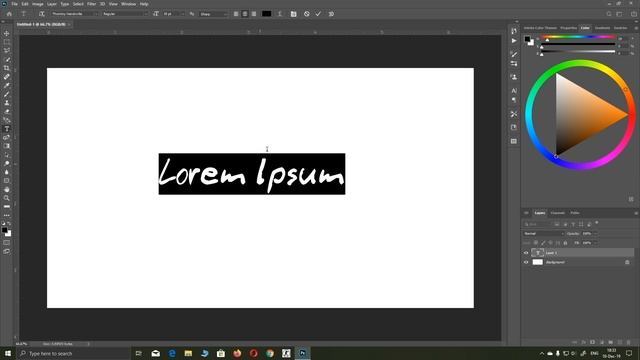
Task: Switch to the Channels tab
Action: [x=558, y=213]
